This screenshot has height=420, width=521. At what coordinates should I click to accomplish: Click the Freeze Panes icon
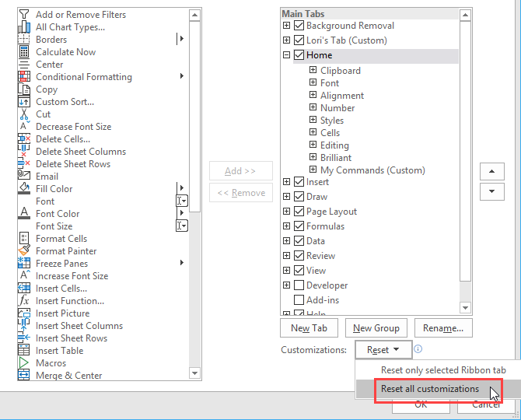[x=24, y=263]
